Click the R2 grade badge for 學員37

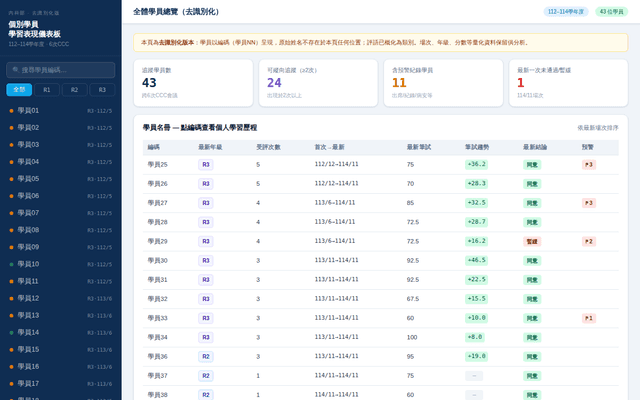coord(206,376)
